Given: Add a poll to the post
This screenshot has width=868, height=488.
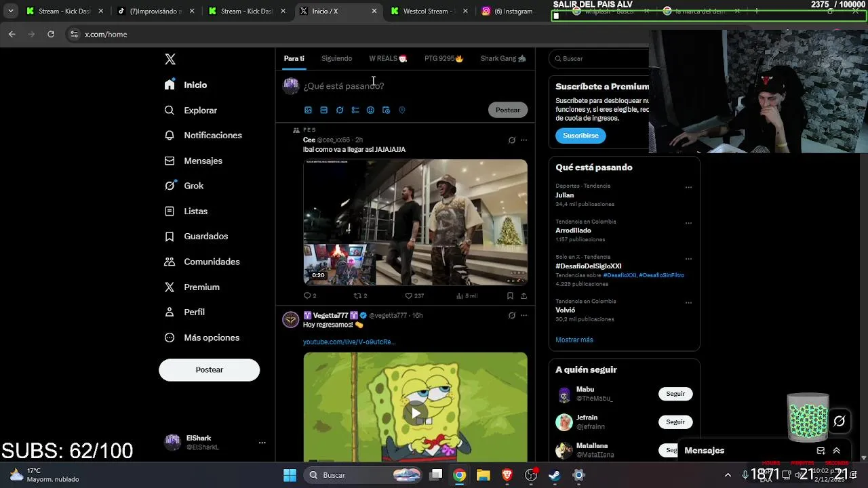Looking at the screenshot, I should (355, 110).
